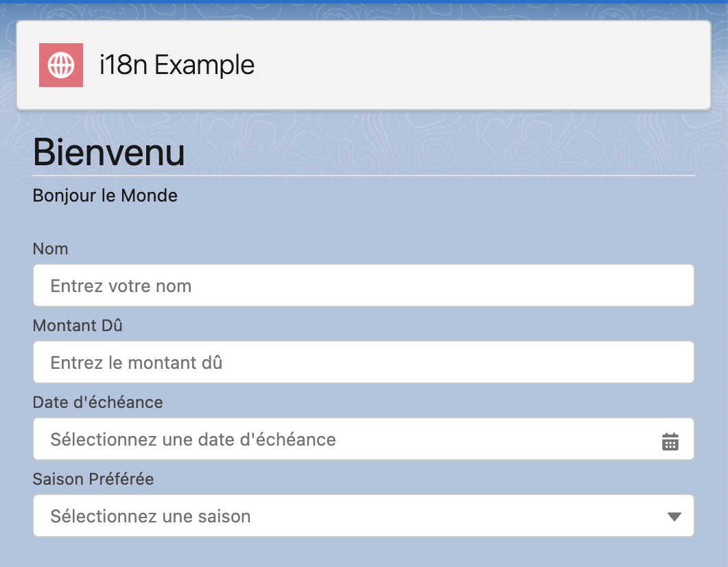
Task: Click the red globe icon
Action: point(61,65)
